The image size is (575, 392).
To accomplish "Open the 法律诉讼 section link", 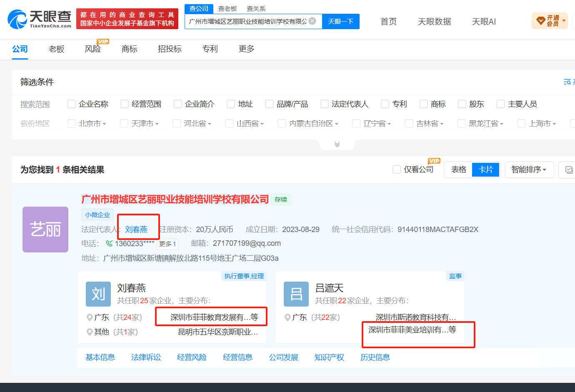I will (146, 357).
